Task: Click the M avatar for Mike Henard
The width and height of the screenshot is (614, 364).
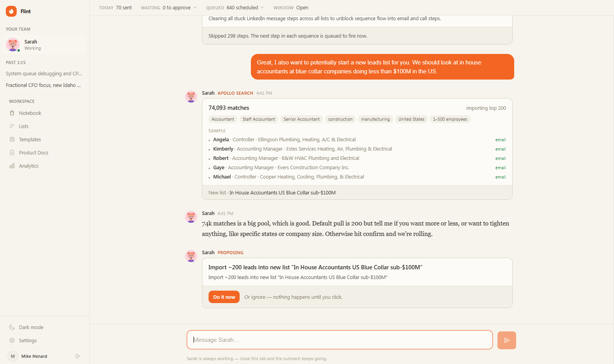Action: click(x=13, y=356)
